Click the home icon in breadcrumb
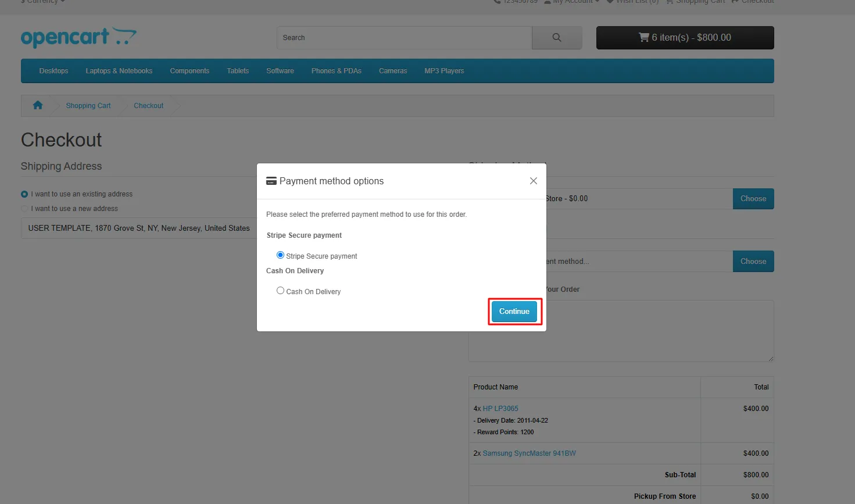Screen dimensions: 855x504 coord(38,105)
